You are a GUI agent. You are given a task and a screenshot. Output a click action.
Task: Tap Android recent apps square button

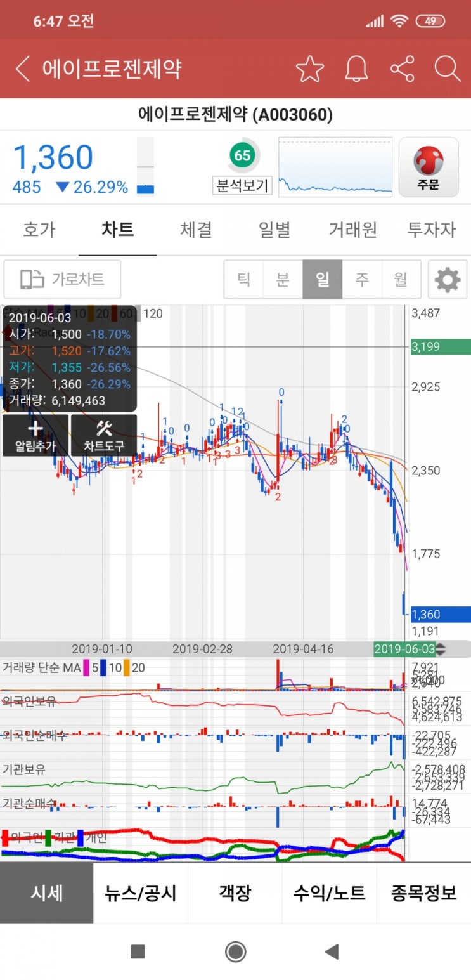coord(138,951)
